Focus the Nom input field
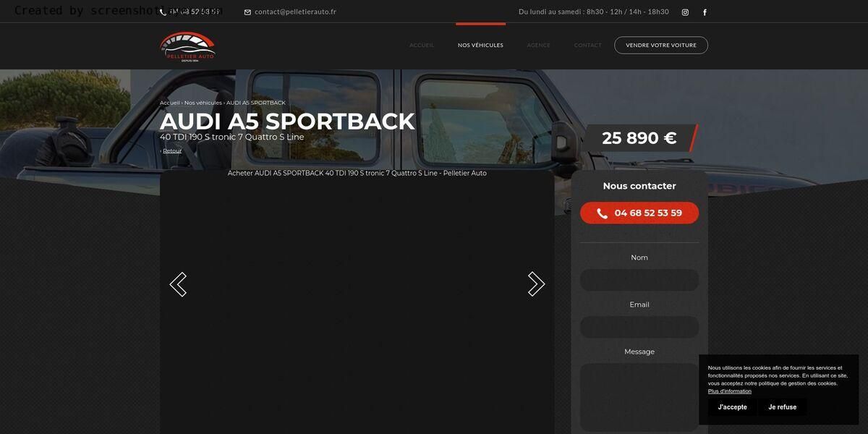This screenshot has height=434, width=868. [x=639, y=280]
